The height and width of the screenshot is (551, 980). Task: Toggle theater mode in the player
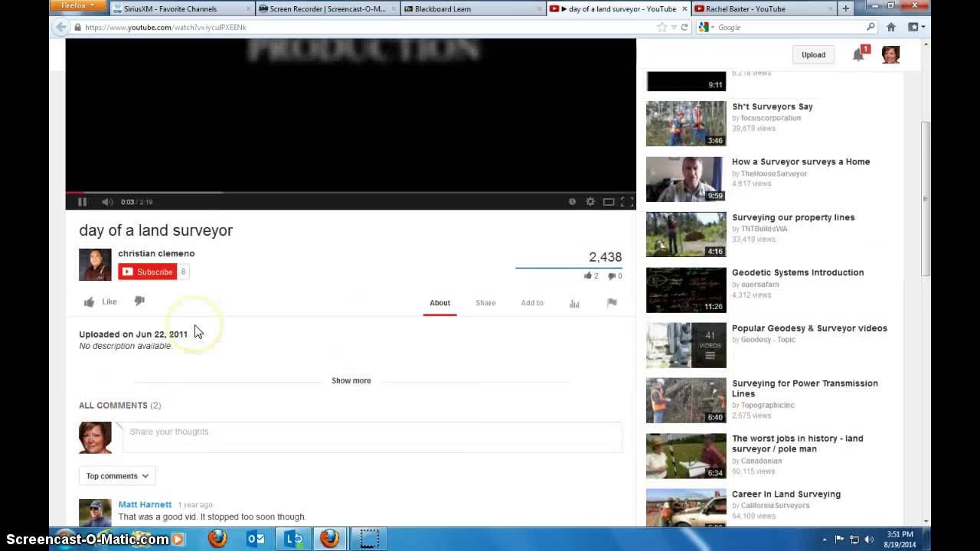point(609,202)
